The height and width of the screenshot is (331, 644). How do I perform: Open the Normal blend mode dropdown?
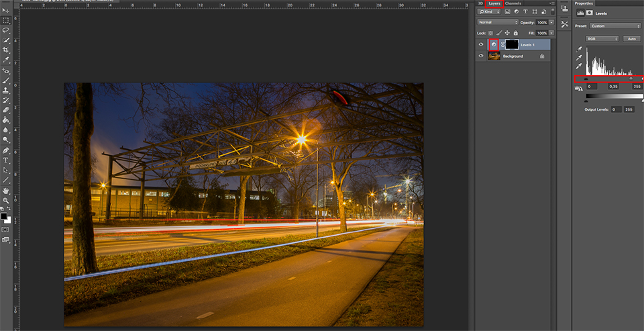[498, 22]
